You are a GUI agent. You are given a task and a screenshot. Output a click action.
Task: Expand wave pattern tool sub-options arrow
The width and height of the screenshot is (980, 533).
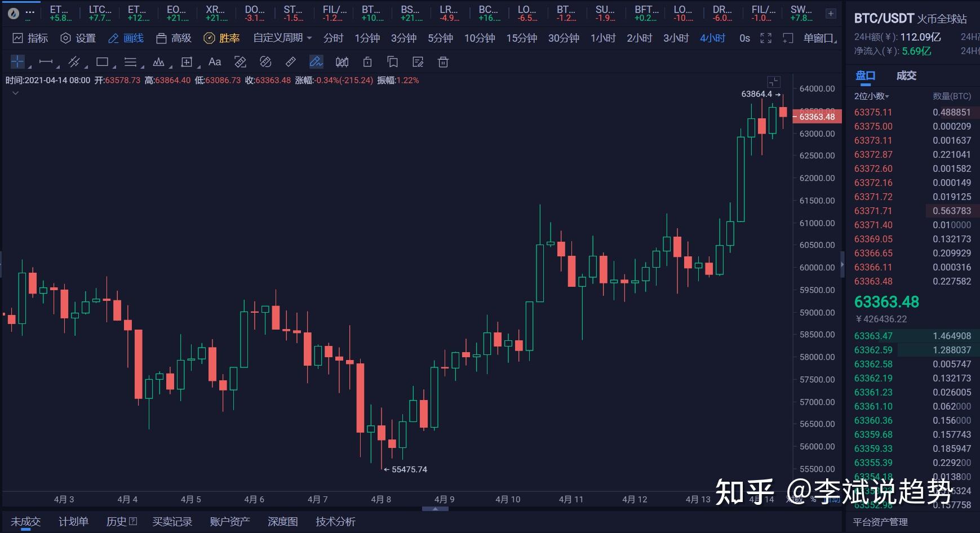[171, 66]
